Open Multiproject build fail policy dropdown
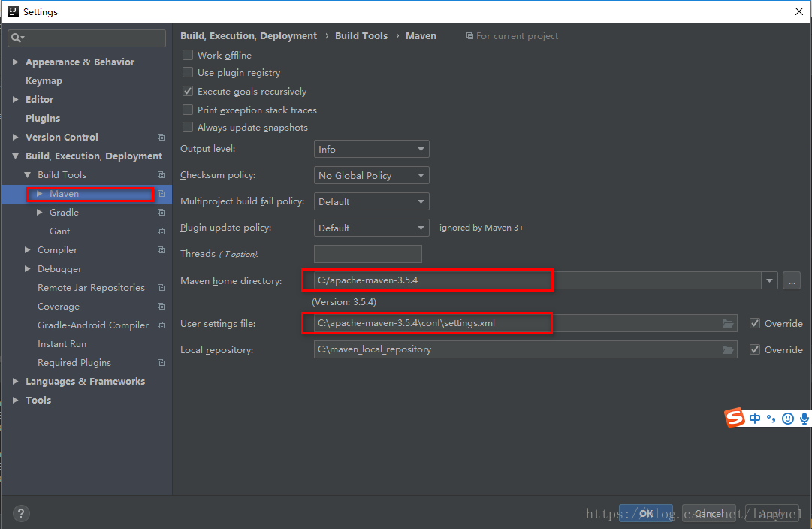812x529 pixels. [371, 201]
